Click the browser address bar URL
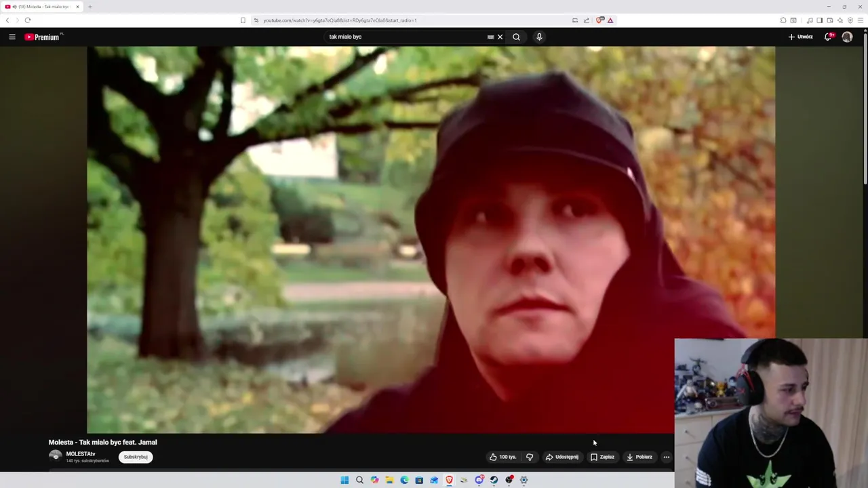This screenshot has width=868, height=488. click(340, 20)
